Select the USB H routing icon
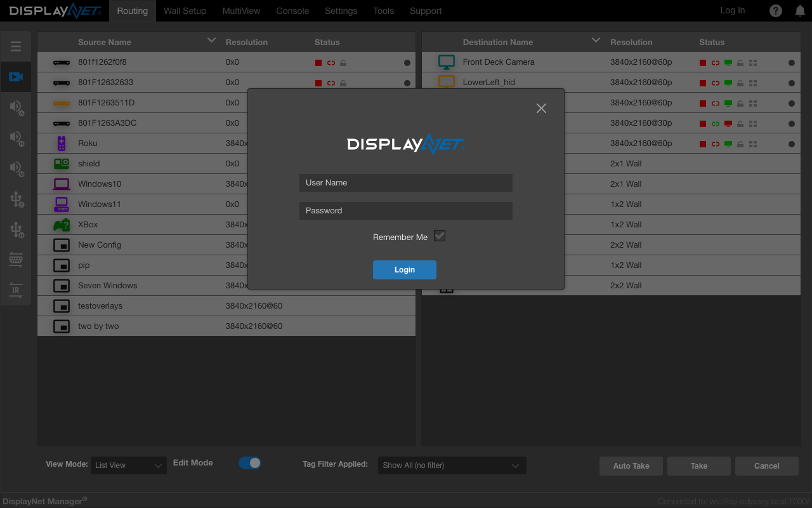The height and width of the screenshot is (508, 812). pyautogui.click(x=16, y=229)
